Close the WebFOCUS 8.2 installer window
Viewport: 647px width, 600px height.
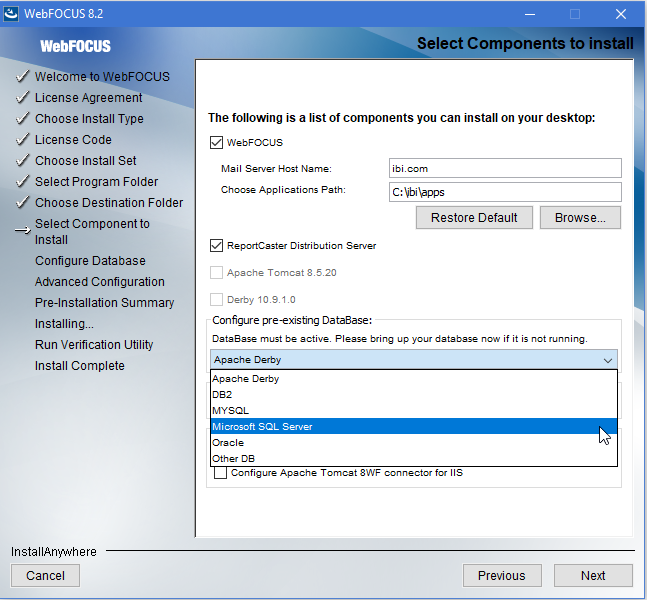(x=621, y=14)
